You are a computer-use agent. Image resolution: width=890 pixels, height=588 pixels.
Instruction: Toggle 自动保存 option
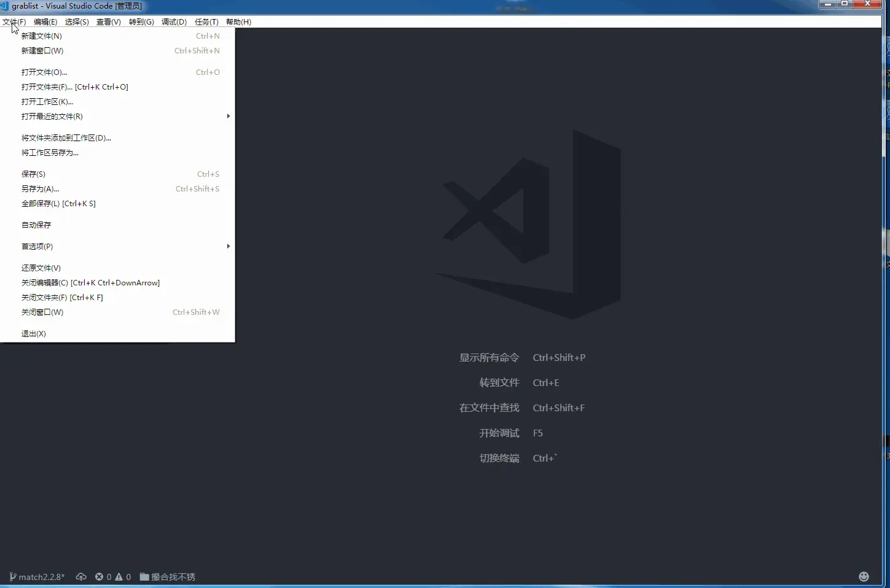click(x=117, y=225)
